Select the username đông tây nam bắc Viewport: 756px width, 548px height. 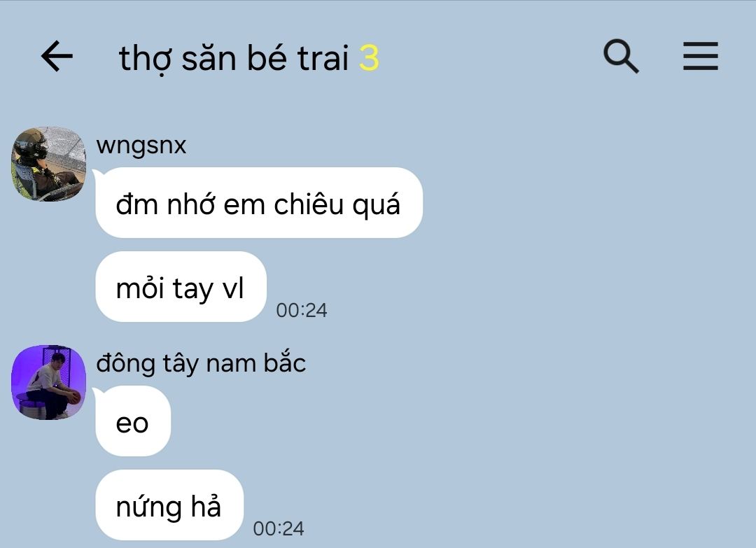tap(201, 363)
